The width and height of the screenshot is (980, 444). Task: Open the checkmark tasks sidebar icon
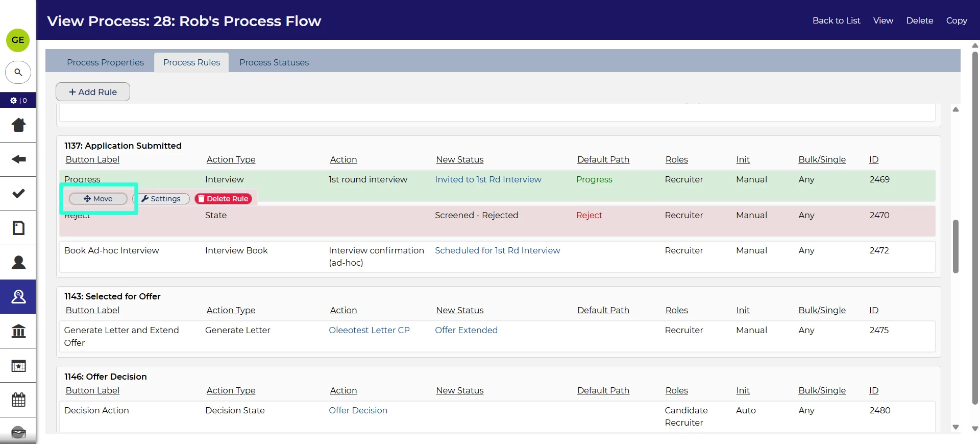tap(18, 194)
